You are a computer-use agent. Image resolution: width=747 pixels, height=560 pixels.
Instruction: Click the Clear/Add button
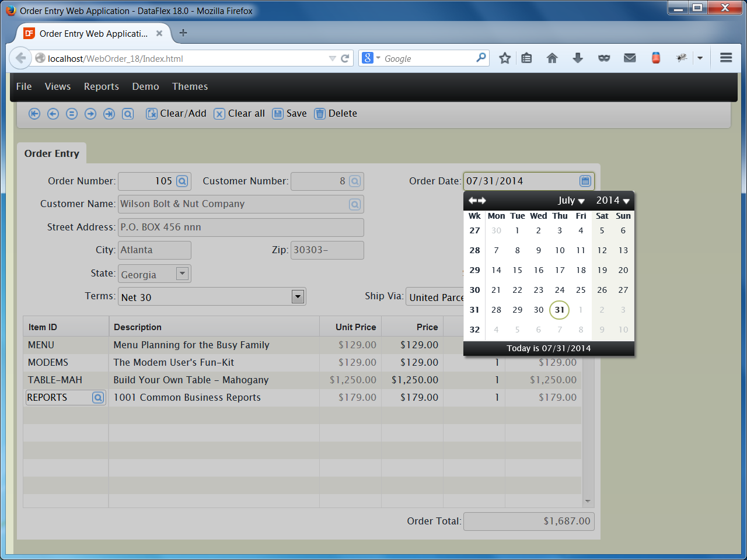[x=176, y=114]
